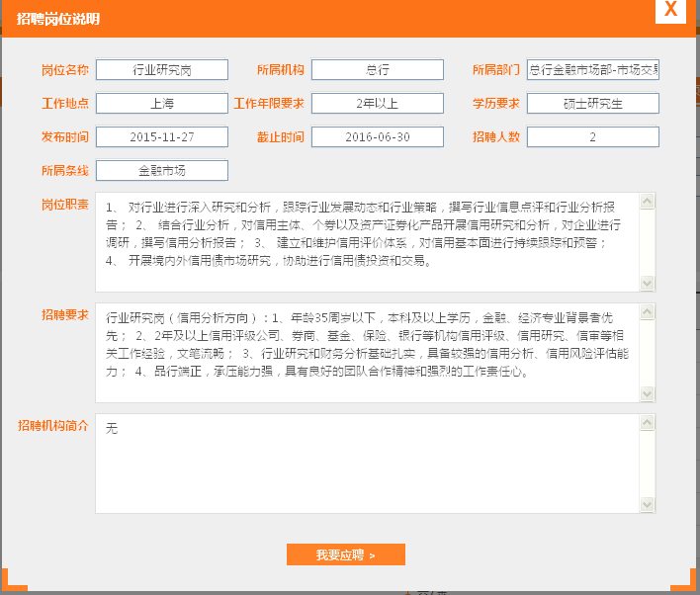700x595 pixels.
Task: Close the 招聘岗位说明 dialog with X
Action: (670, 11)
